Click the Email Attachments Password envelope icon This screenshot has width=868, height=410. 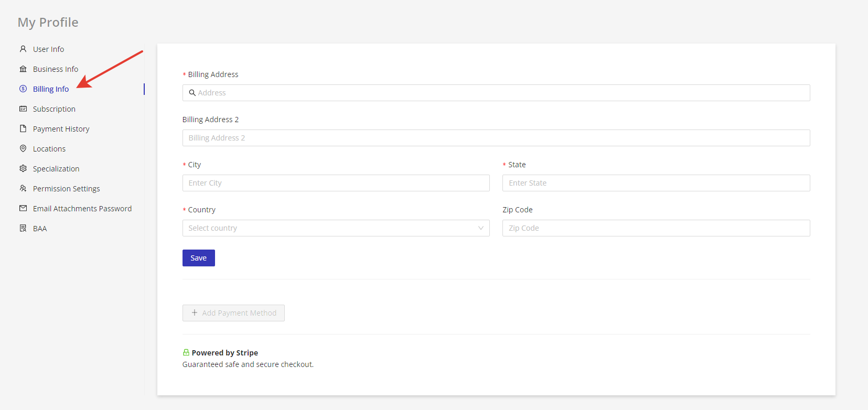click(23, 208)
